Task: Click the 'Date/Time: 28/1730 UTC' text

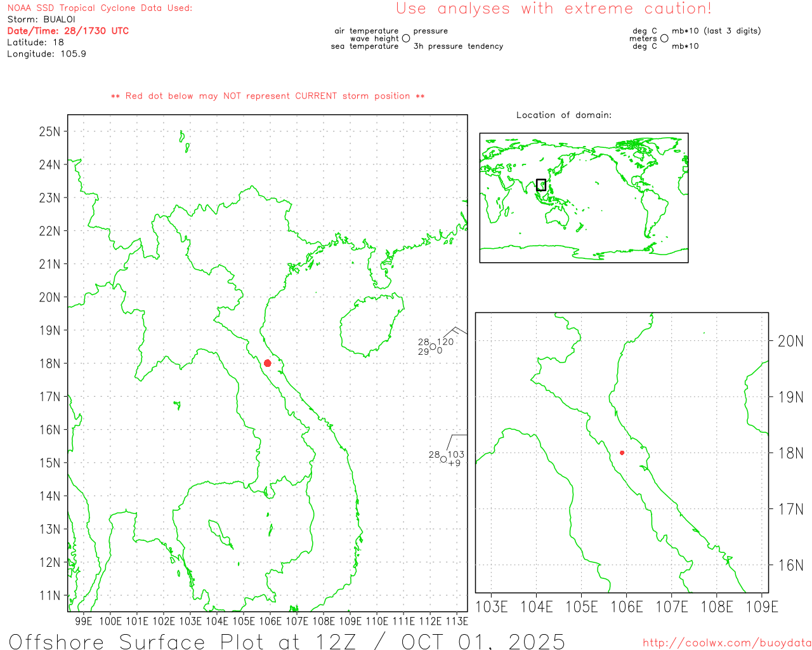Action: pyautogui.click(x=68, y=31)
